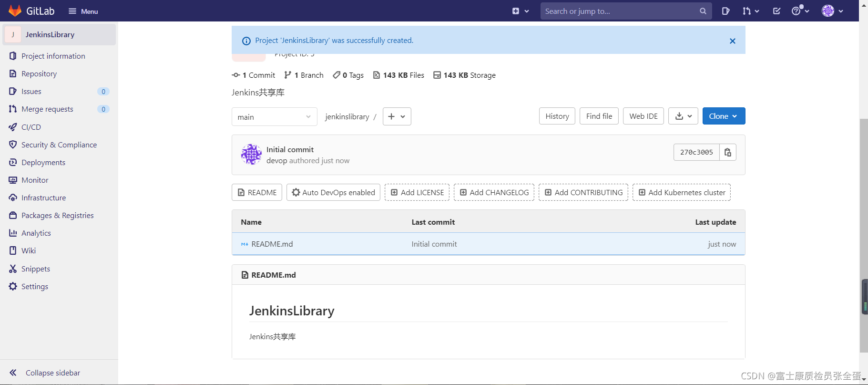The width and height of the screenshot is (868, 385).
Task: Open the 0 Tags link
Action: (x=348, y=75)
